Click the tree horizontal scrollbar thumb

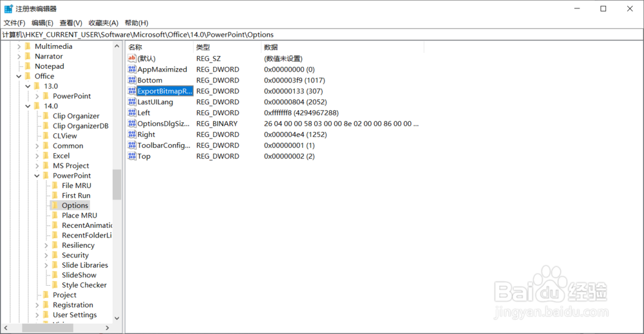pos(48,328)
